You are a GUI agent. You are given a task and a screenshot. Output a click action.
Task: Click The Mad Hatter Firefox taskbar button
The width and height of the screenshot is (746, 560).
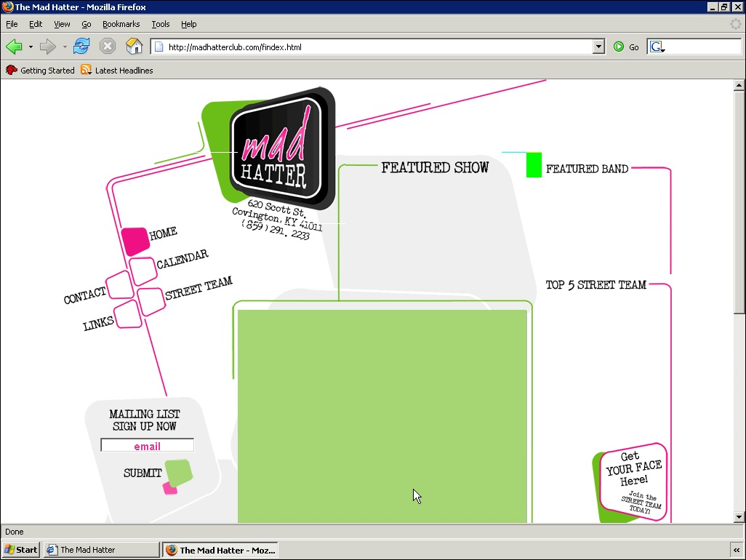[x=220, y=550]
